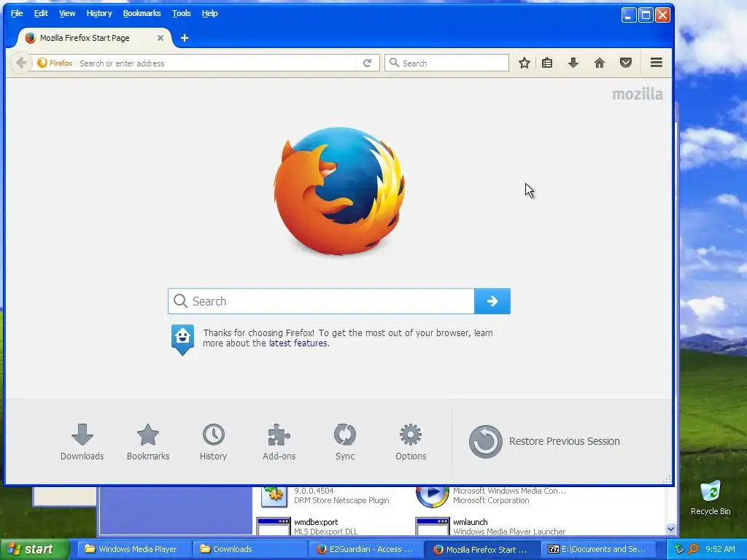Click the Sync shortcut icon
The width and height of the screenshot is (747, 560).
pos(345,442)
